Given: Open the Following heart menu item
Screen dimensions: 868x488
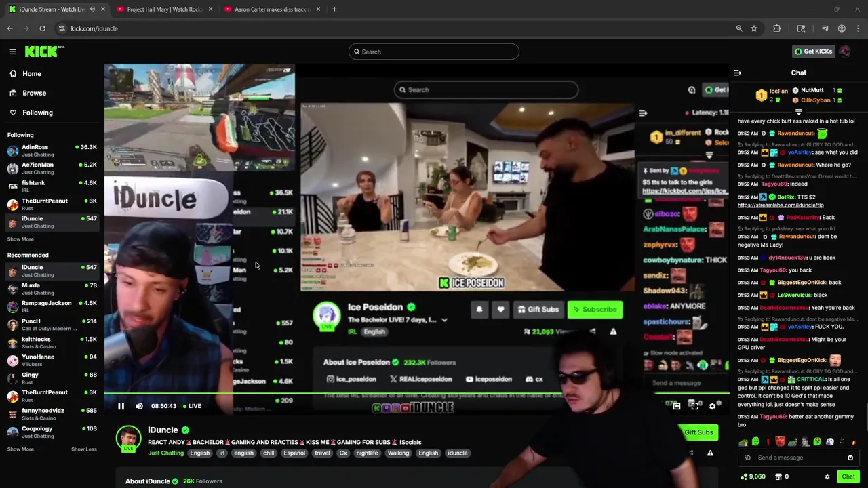Looking at the screenshot, I should coord(31,113).
